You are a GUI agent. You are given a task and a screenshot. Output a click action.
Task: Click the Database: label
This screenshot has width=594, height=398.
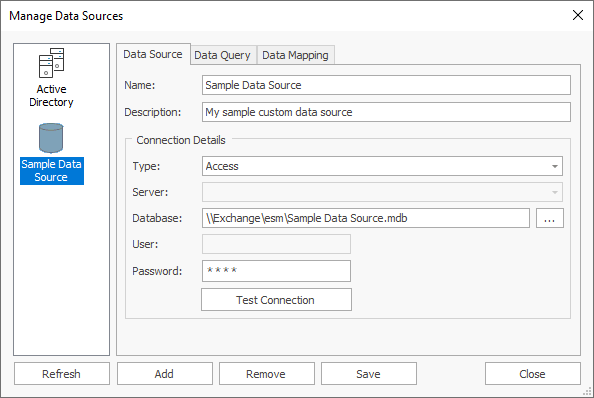(157, 218)
